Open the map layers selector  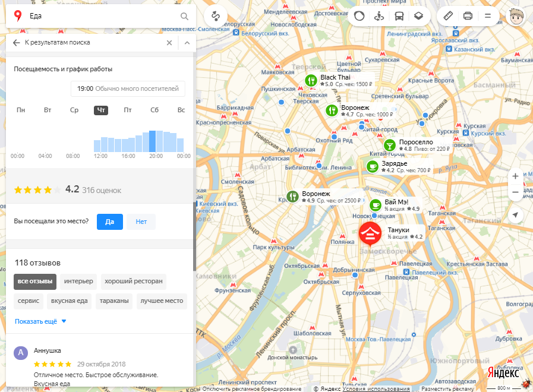click(418, 16)
